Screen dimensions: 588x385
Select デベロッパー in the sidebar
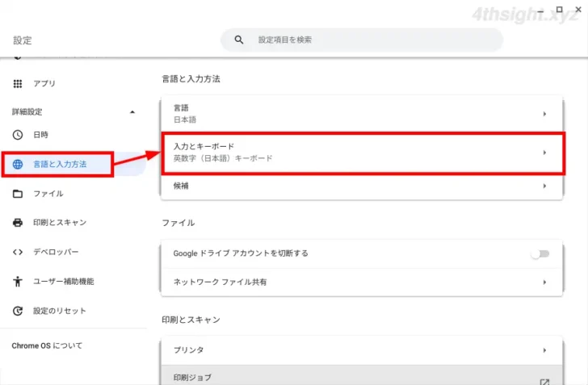(56, 252)
